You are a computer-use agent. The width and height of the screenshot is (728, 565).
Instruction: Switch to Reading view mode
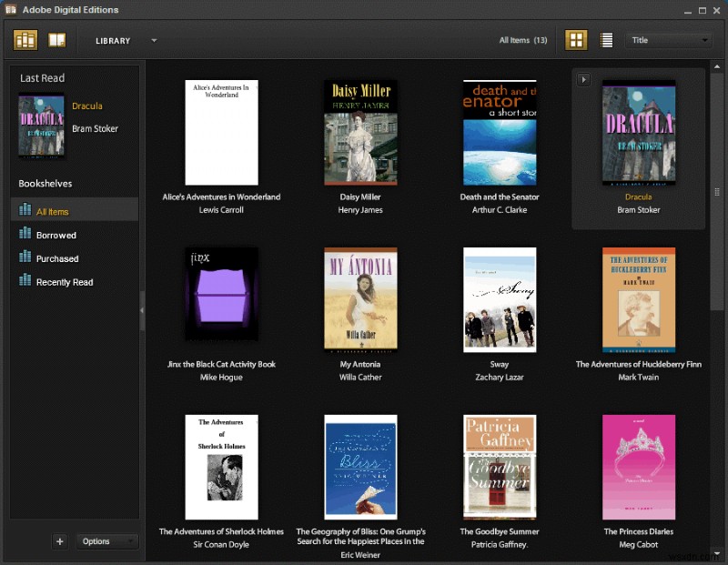tap(56, 39)
